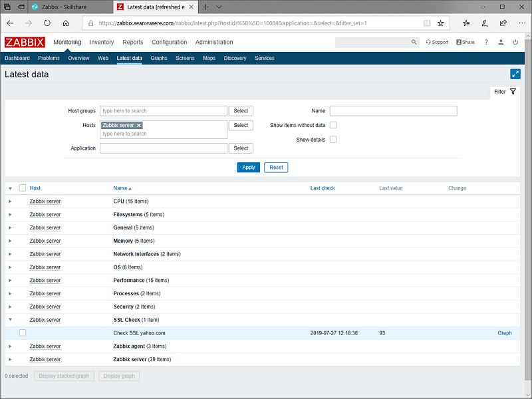The image size is (532, 399).
Task: Open help via question mark icon
Action: (x=486, y=42)
